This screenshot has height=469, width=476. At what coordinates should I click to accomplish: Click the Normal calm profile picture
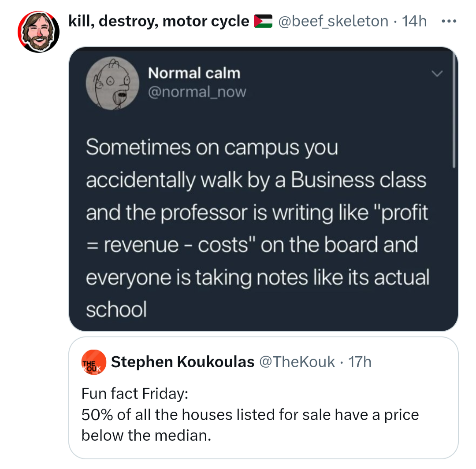click(x=112, y=83)
